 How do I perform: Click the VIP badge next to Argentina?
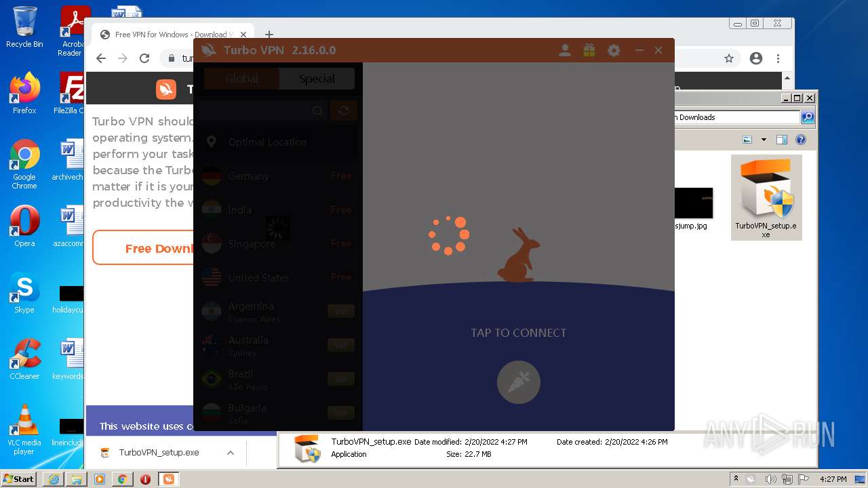click(x=341, y=312)
